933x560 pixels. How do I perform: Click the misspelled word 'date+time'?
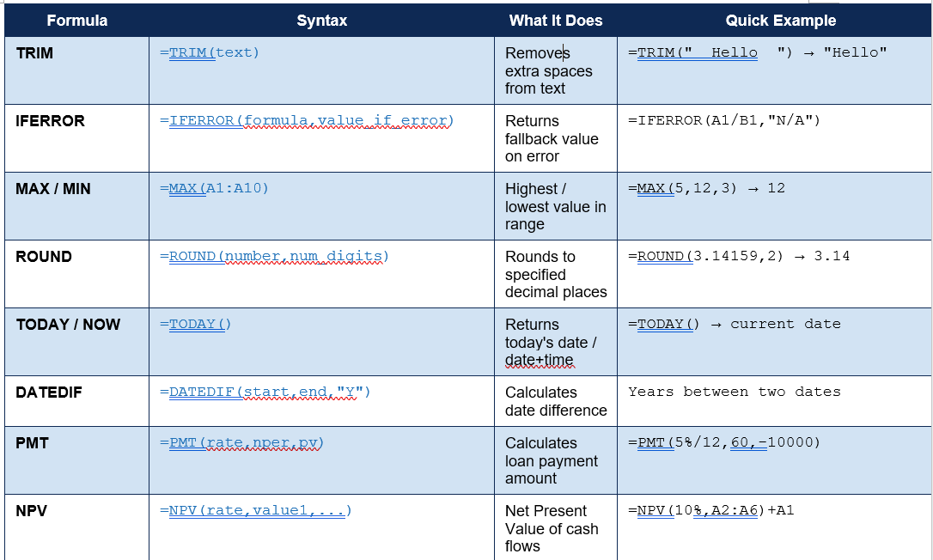pos(539,359)
